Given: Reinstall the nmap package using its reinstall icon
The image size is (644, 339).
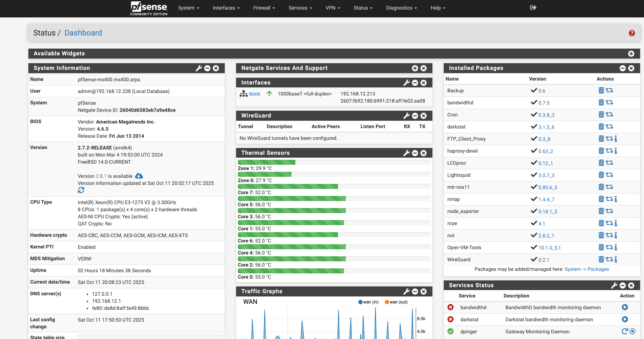Looking at the screenshot, I should point(609,199).
